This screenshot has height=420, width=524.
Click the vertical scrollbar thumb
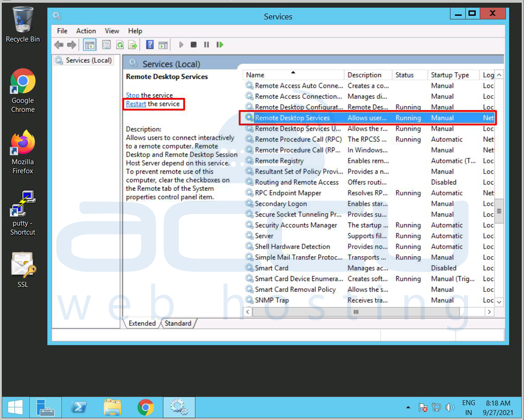(x=499, y=211)
